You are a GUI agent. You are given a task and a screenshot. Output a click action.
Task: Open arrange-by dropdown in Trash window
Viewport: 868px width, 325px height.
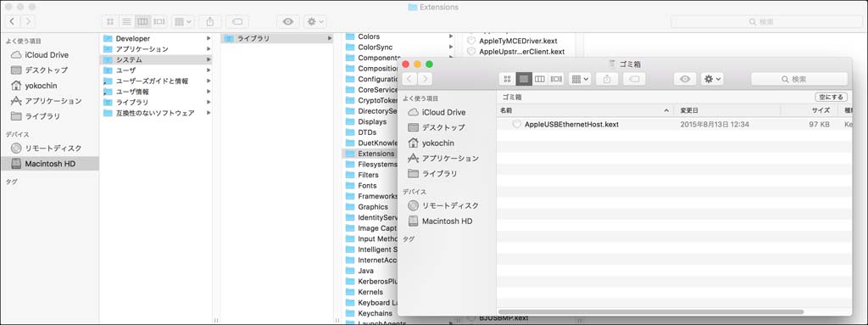tap(580, 79)
